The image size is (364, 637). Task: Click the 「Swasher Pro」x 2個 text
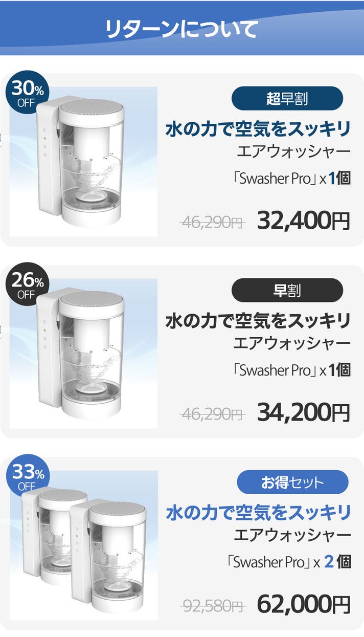289,562
